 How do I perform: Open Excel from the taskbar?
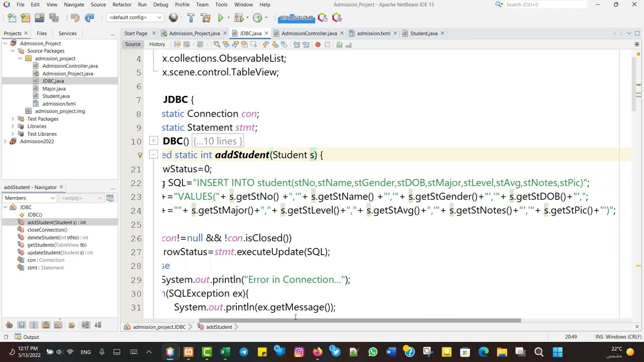225,352
